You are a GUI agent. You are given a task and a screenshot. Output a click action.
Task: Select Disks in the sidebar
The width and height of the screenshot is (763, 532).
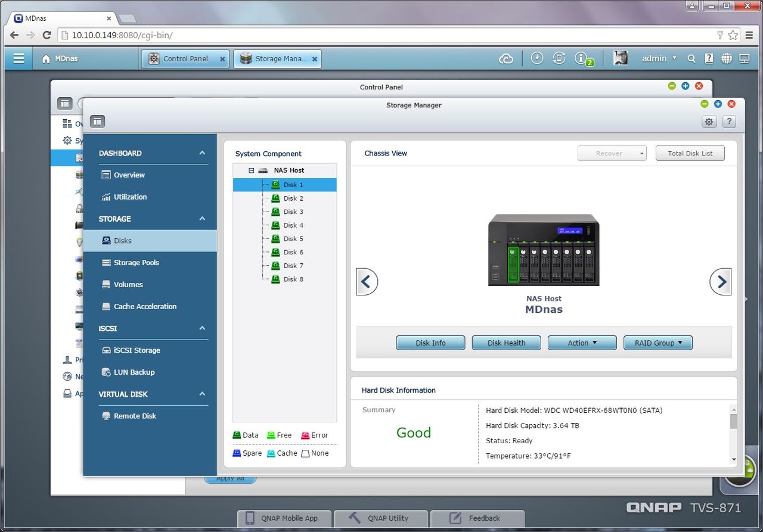(150, 241)
